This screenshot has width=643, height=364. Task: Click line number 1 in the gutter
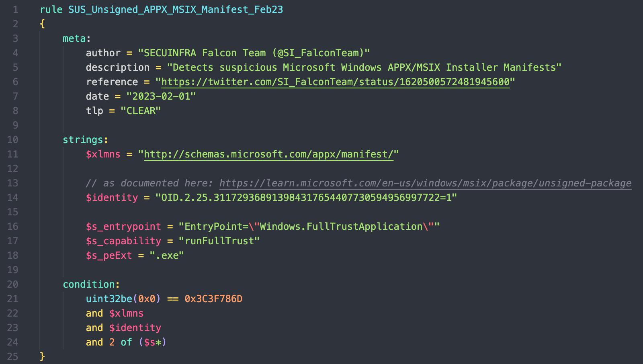[16, 10]
